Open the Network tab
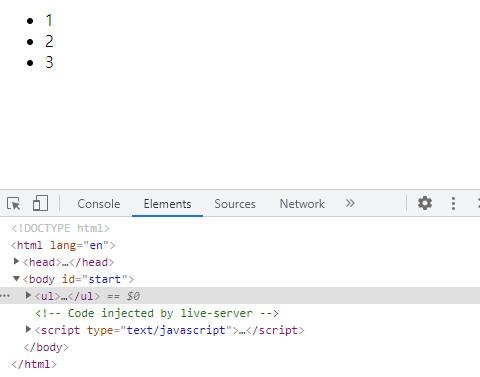This screenshot has height=377, width=480. (302, 204)
